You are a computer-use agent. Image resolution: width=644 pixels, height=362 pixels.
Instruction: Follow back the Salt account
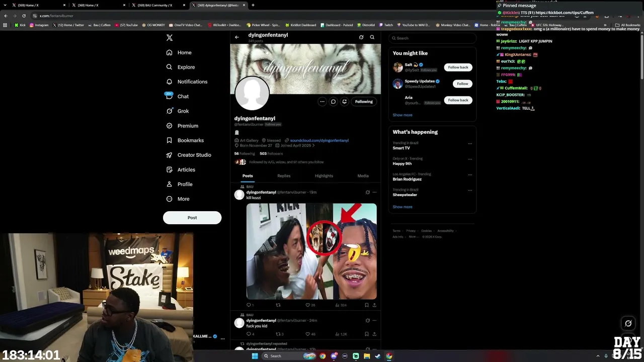pyautogui.click(x=458, y=67)
